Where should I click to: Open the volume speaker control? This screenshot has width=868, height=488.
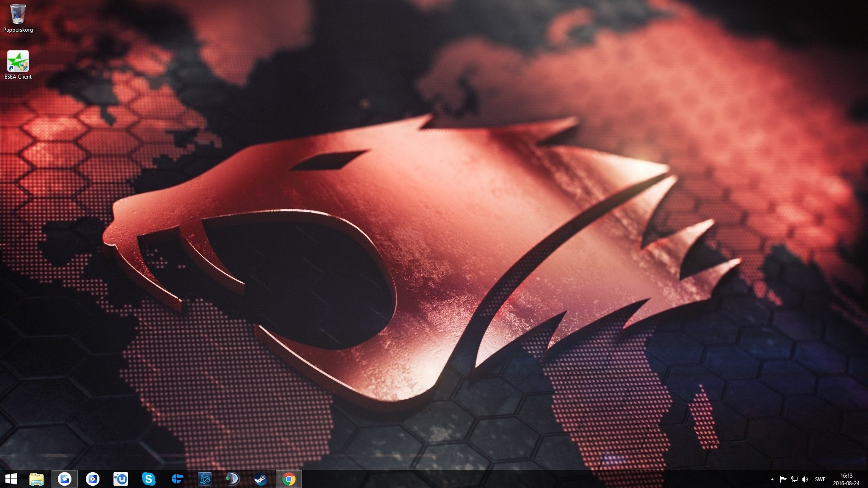tap(805, 479)
